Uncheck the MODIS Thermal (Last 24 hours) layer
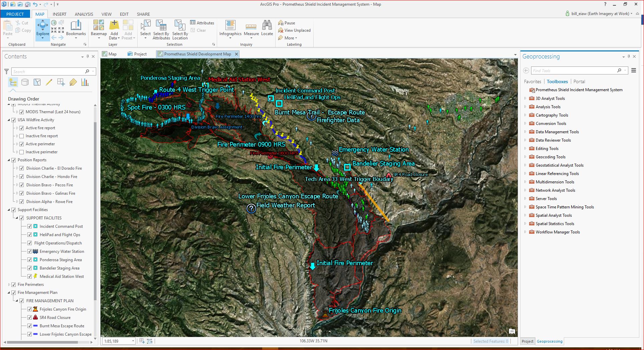 coord(22,112)
